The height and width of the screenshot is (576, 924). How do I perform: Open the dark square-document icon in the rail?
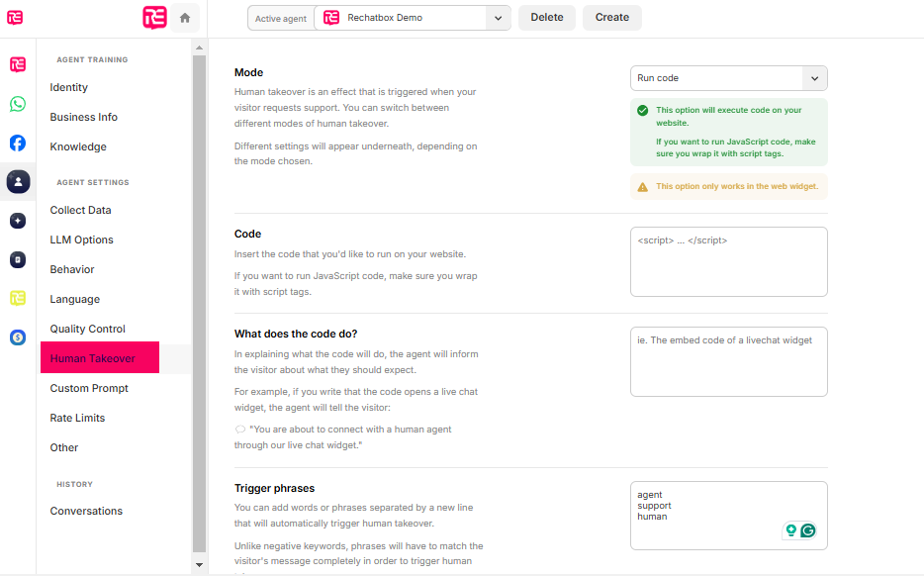click(x=18, y=259)
